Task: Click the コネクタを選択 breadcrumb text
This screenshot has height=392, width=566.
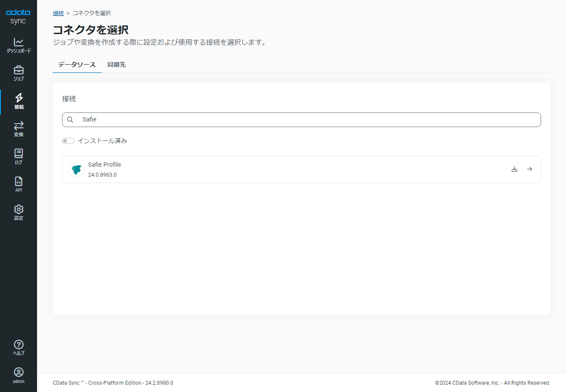Action: coord(91,13)
